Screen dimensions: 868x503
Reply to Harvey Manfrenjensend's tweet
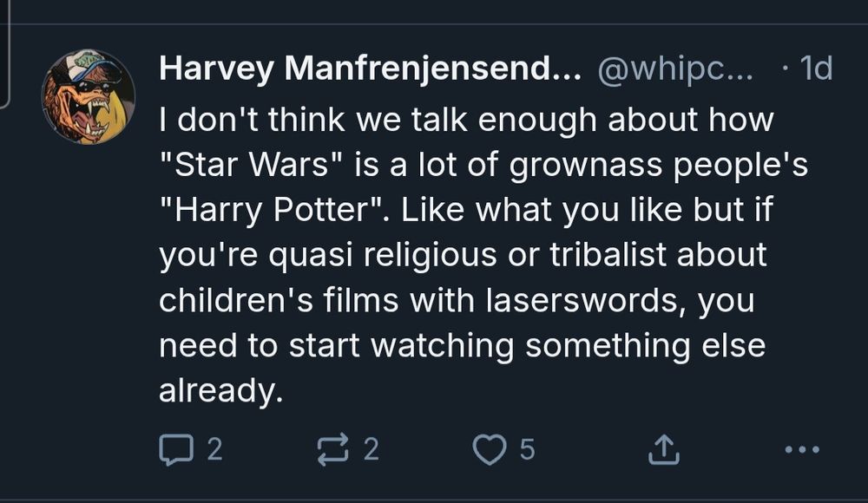180,447
